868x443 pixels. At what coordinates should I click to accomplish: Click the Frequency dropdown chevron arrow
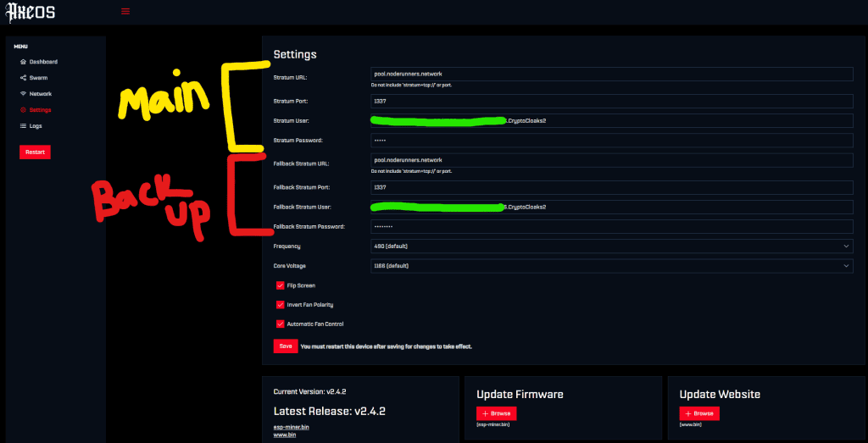pyautogui.click(x=846, y=246)
